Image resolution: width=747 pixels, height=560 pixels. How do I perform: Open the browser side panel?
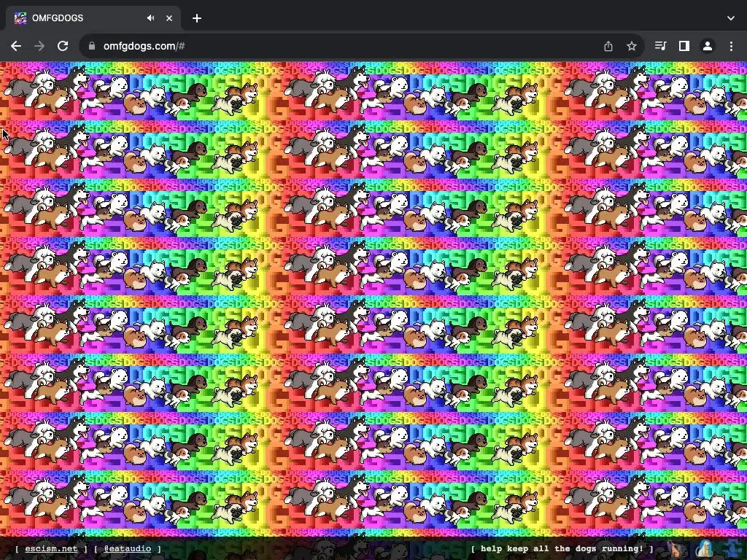[x=684, y=46]
